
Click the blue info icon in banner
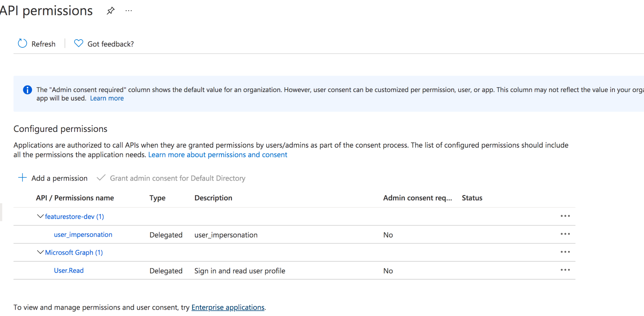(28, 90)
